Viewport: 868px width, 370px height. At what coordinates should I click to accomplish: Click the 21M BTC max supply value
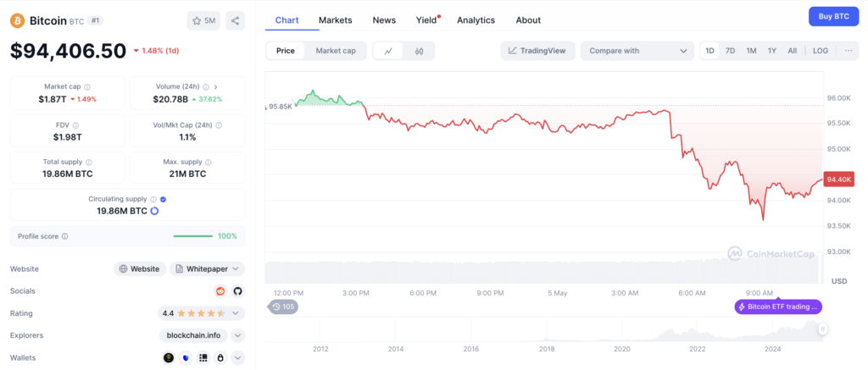[x=187, y=174]
